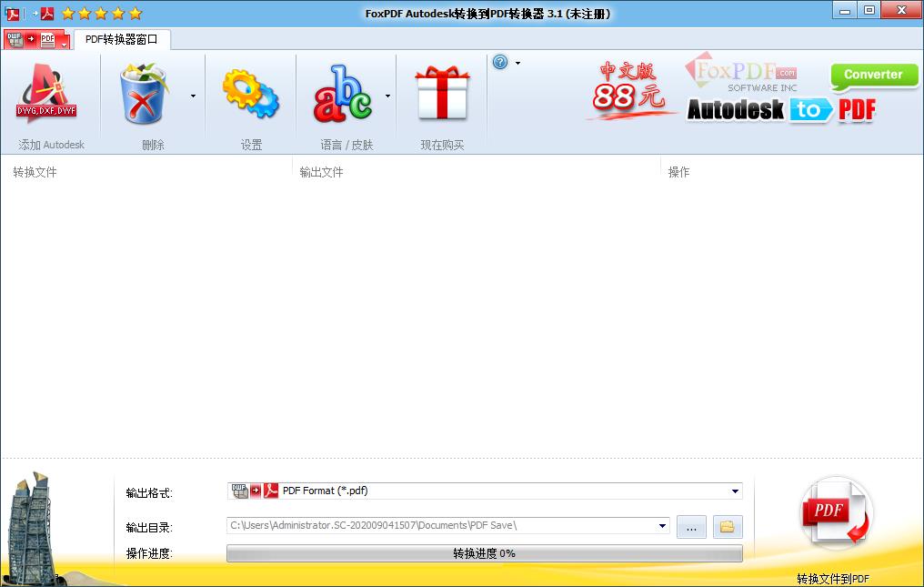Maximize the FoxPDF window
Viewport: 924px width, 587px height.
869,10
